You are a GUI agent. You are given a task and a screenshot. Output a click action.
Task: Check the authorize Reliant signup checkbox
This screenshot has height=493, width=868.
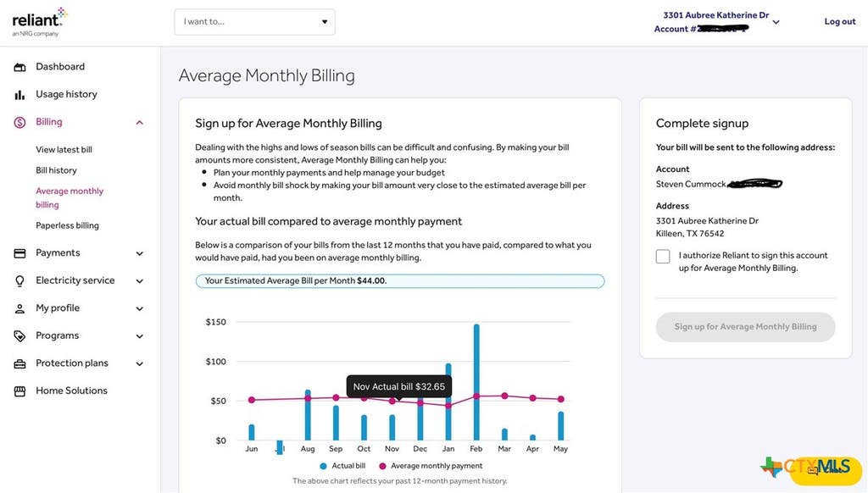[x=663, y=256]
